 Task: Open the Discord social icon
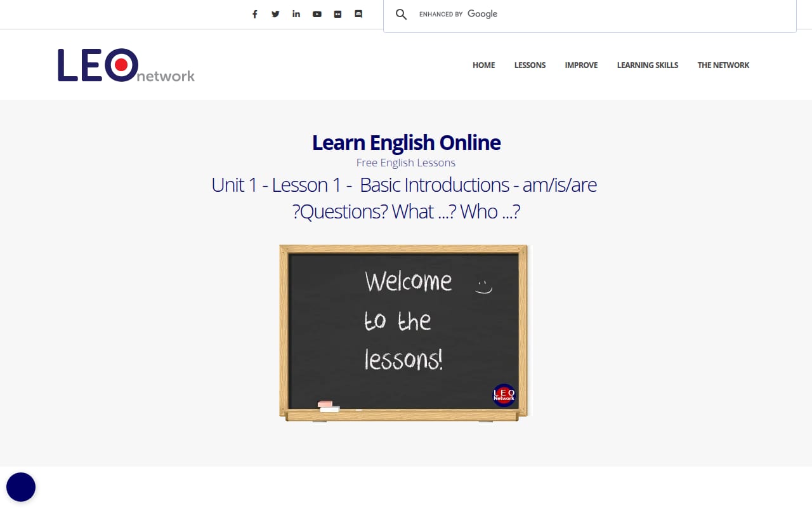(358, 14)
